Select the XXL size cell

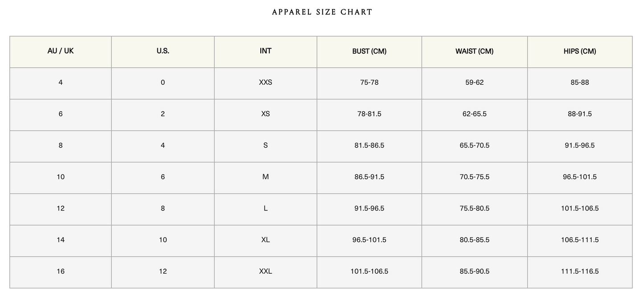(x=266, y=271)
